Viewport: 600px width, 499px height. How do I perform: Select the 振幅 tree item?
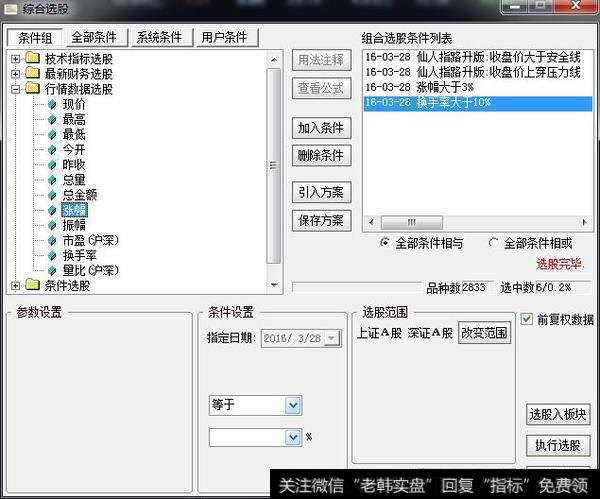coord(74,225)
